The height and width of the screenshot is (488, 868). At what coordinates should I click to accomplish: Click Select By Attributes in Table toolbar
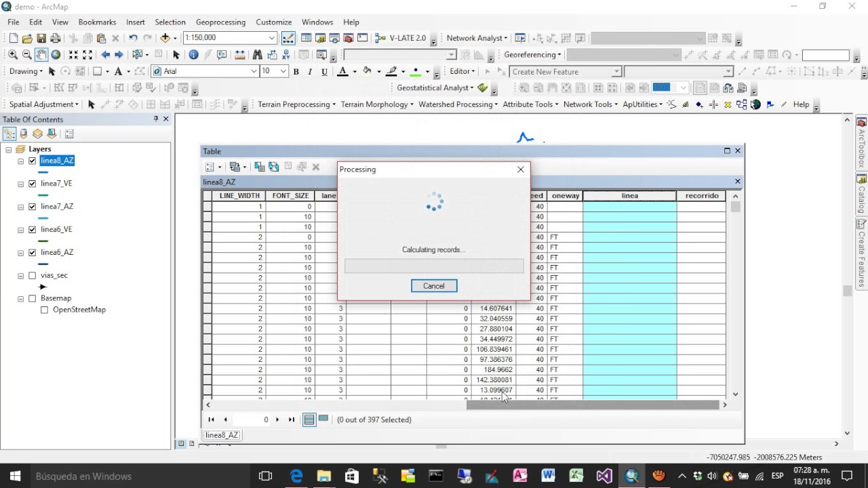click(260, 167)
